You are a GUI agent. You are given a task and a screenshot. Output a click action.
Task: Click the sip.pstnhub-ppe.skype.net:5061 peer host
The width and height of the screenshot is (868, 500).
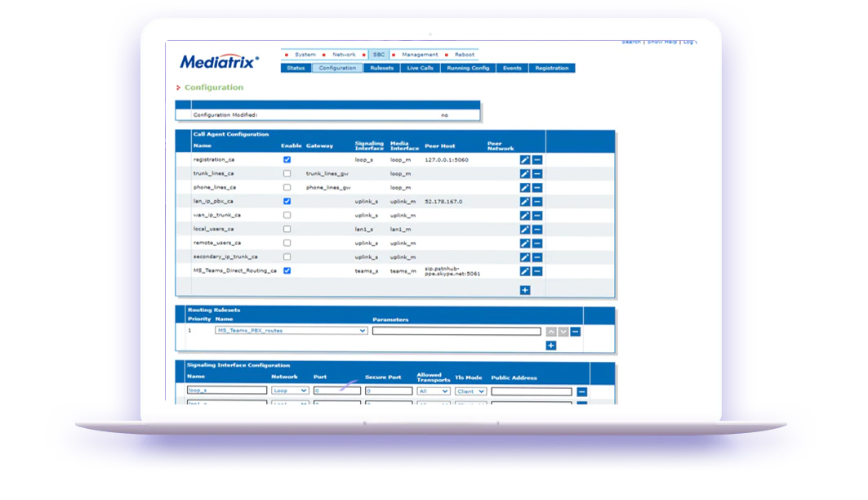[452, 271]
